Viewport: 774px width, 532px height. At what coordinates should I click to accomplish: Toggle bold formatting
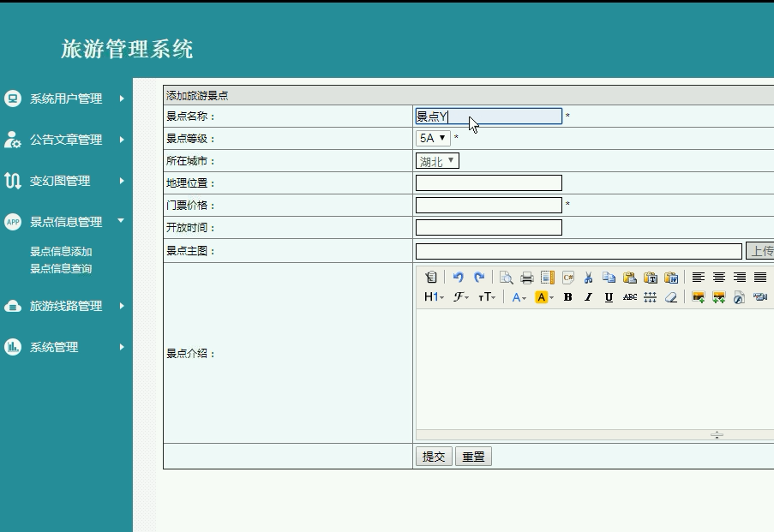(x=567, y=297)
